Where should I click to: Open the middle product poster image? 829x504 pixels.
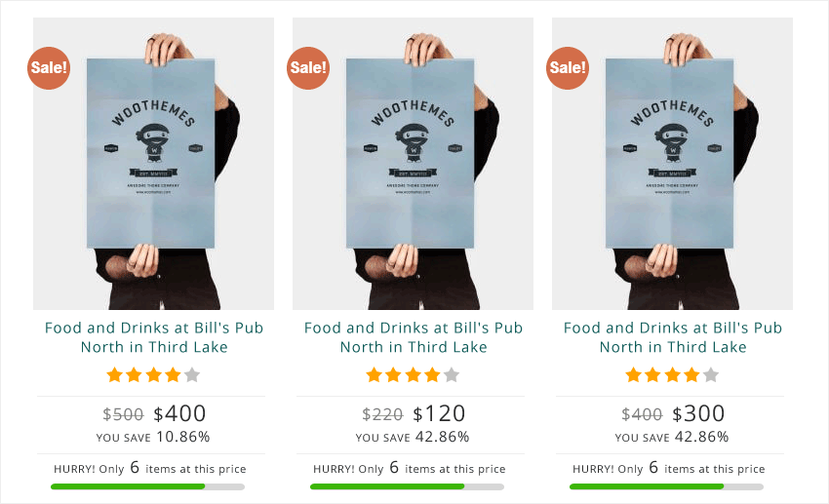(413, 164)
